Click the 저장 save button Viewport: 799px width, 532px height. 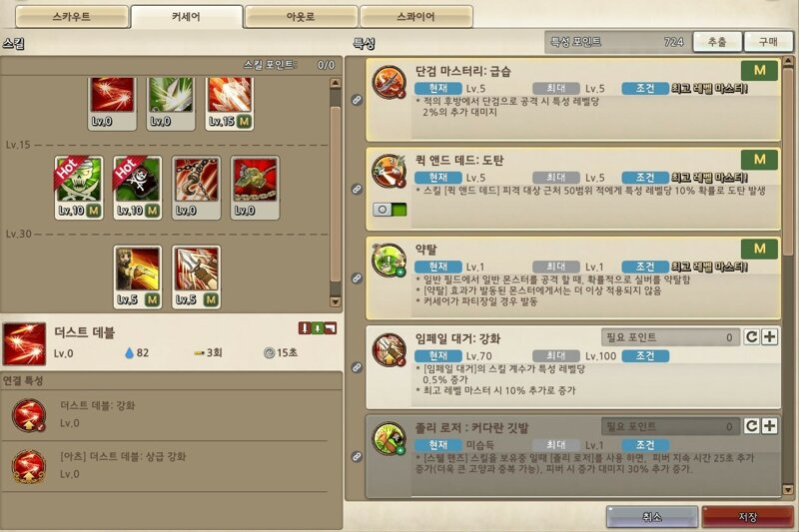pos(747,517)
